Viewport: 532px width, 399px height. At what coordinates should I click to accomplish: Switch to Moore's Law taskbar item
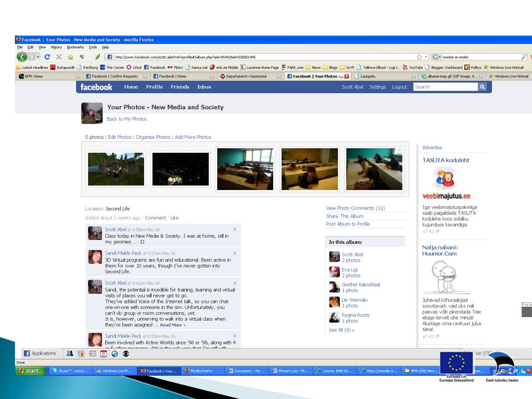(290, 371)
